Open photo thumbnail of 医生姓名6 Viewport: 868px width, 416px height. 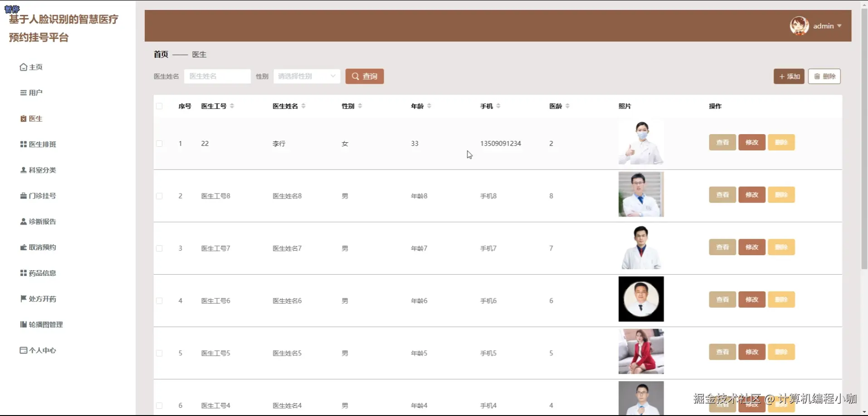coord(641,299)
